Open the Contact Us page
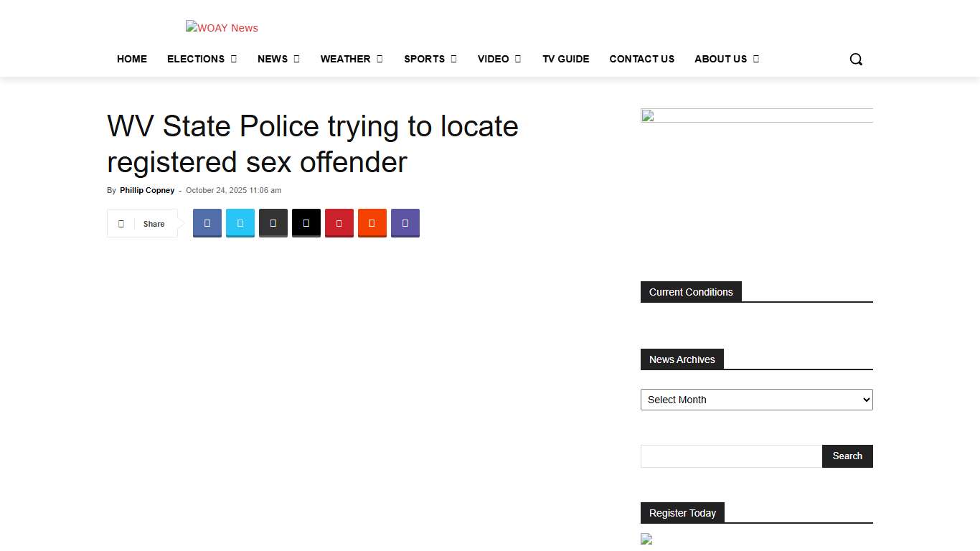The image size is (980, 551). 641,59
